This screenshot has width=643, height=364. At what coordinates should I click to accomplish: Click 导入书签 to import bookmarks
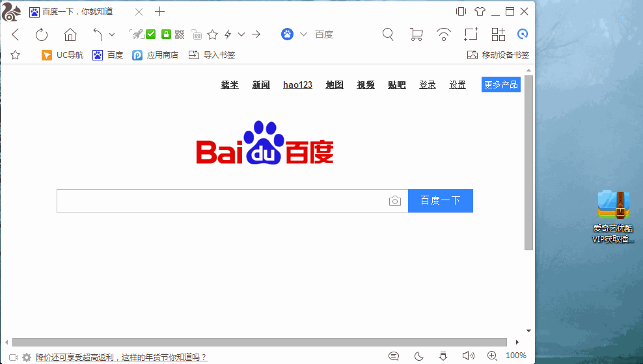pyautogui.click(x=212, y=55)
